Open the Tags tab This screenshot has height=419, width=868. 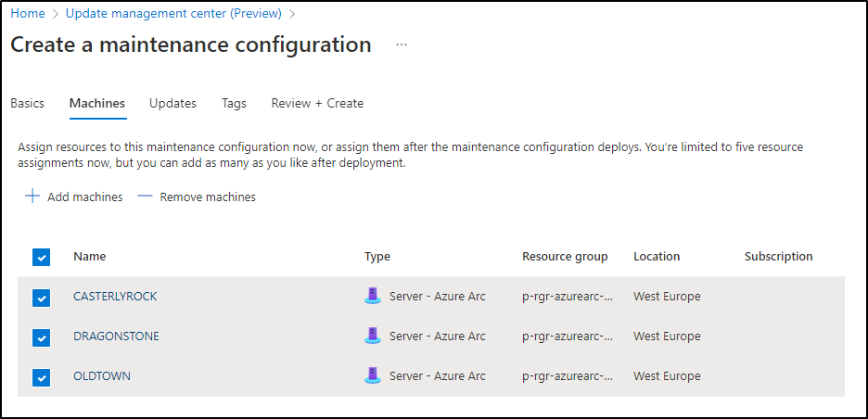click(x=235, y=104)
